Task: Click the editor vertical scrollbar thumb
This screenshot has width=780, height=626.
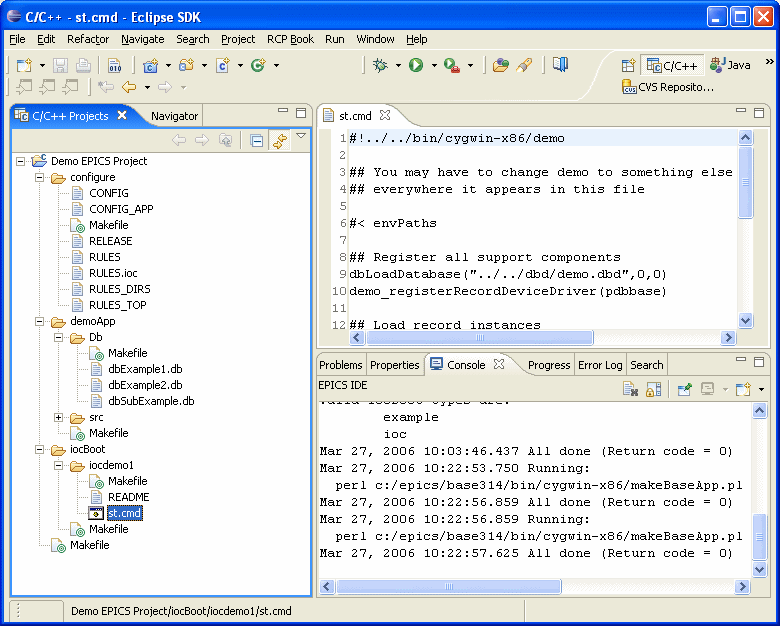Action: tap(745, 182)
